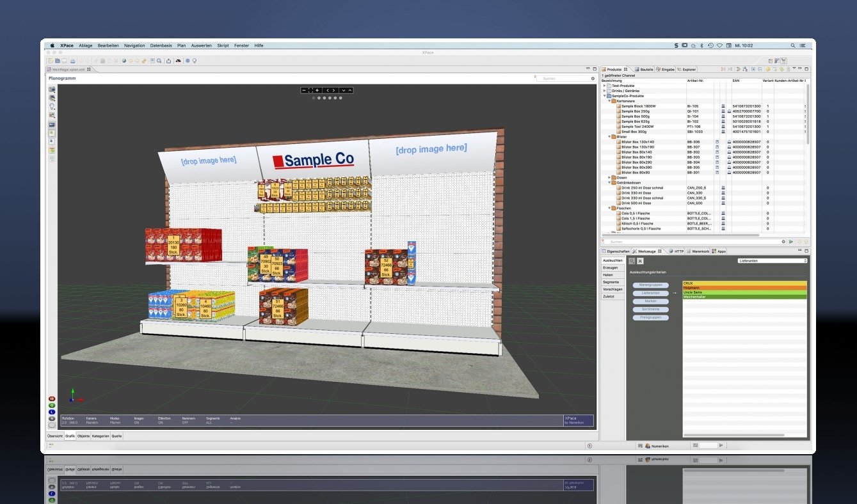Click the zoom in plus button in viewport
This screenshot has height=504, width=857.
(317, 90)
